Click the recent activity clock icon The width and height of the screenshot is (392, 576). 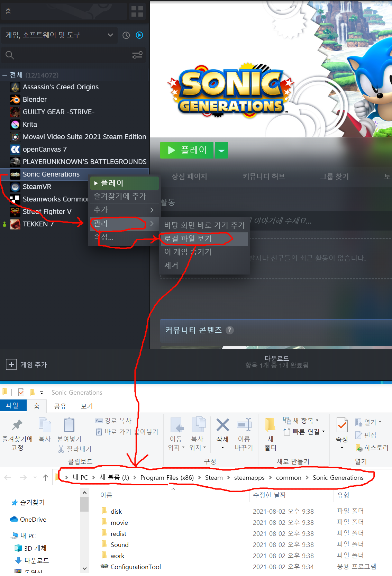(126, 35)
